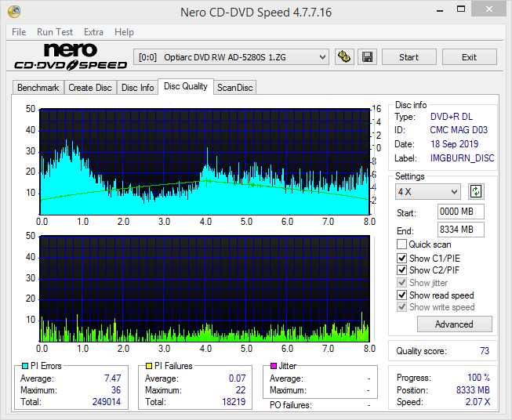Click the PI Failures average 0.07
This screenshot has width=512, height=420.
point(237,378)
